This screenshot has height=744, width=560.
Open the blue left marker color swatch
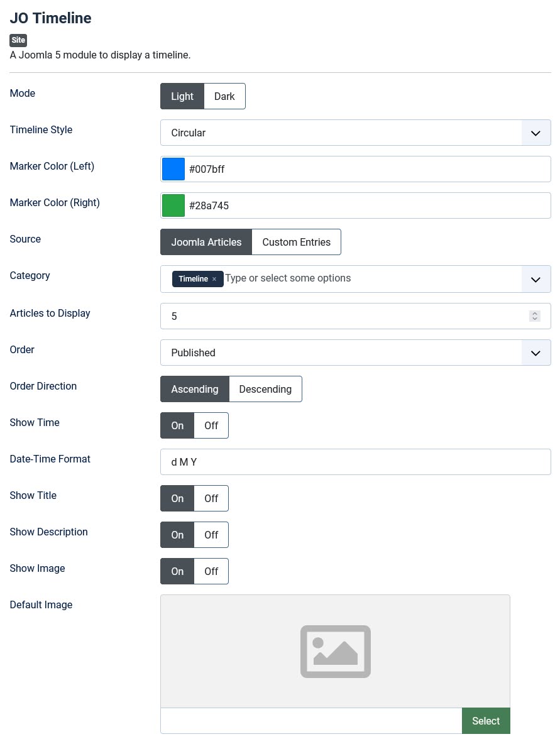173,169
